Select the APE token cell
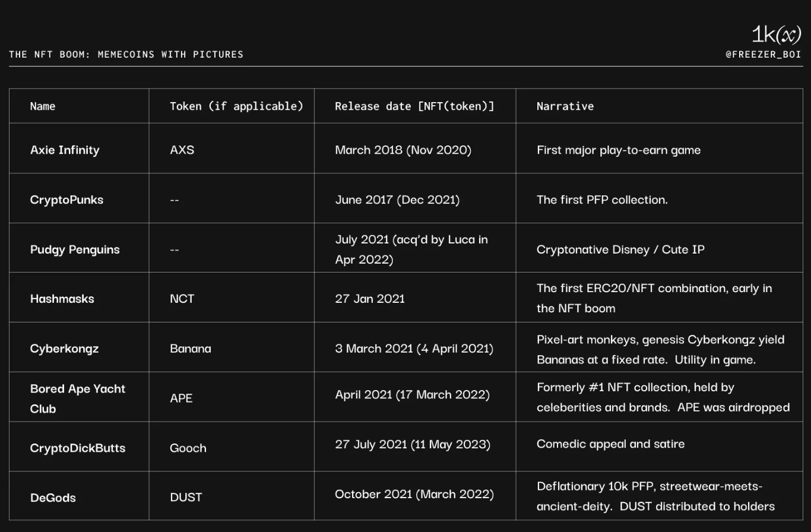Screen dimensions: 811x532 point(181,398)
